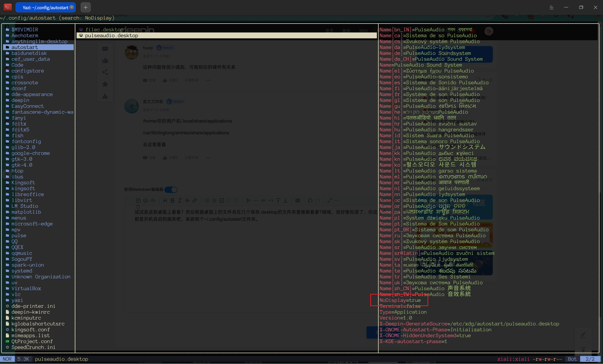Select the systemd folder

click(38, 271)
